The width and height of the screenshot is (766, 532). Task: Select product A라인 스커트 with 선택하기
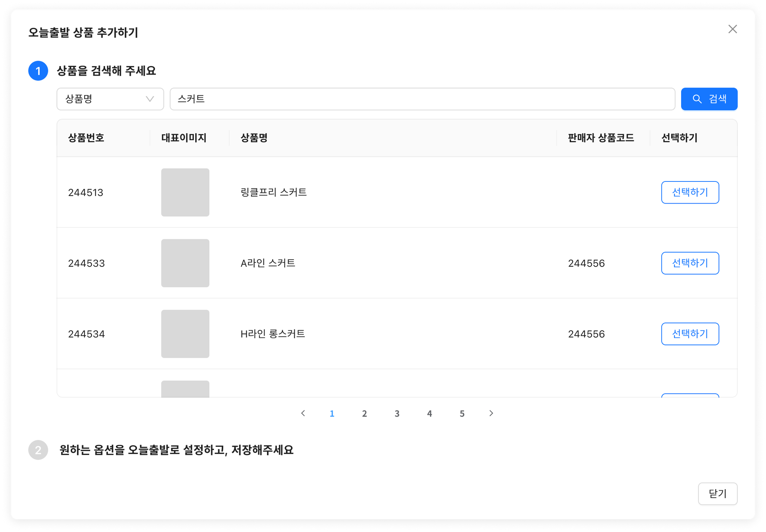tap(690, 263)
